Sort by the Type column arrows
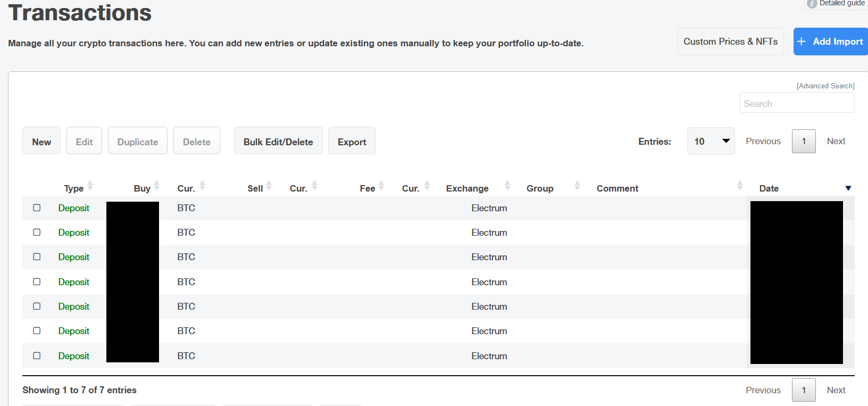 point(90,186)
